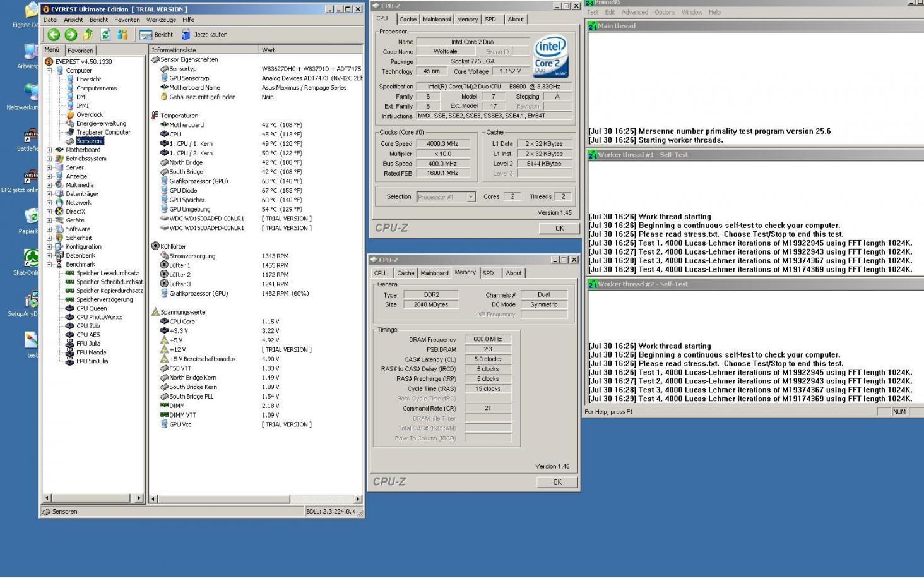Expand the Software tree node
The image size is (924, 578).
pos(49,229)
